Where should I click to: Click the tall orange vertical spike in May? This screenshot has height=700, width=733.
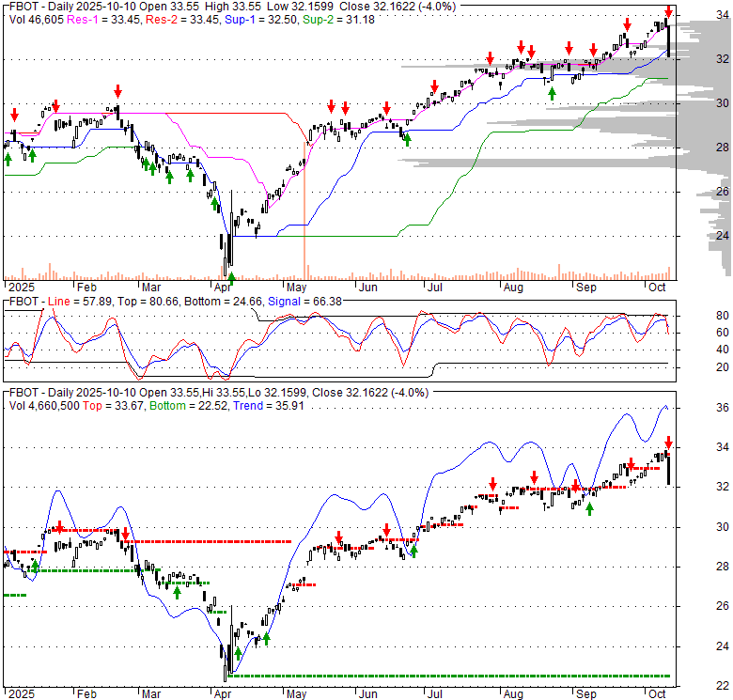tap(304, 207)
